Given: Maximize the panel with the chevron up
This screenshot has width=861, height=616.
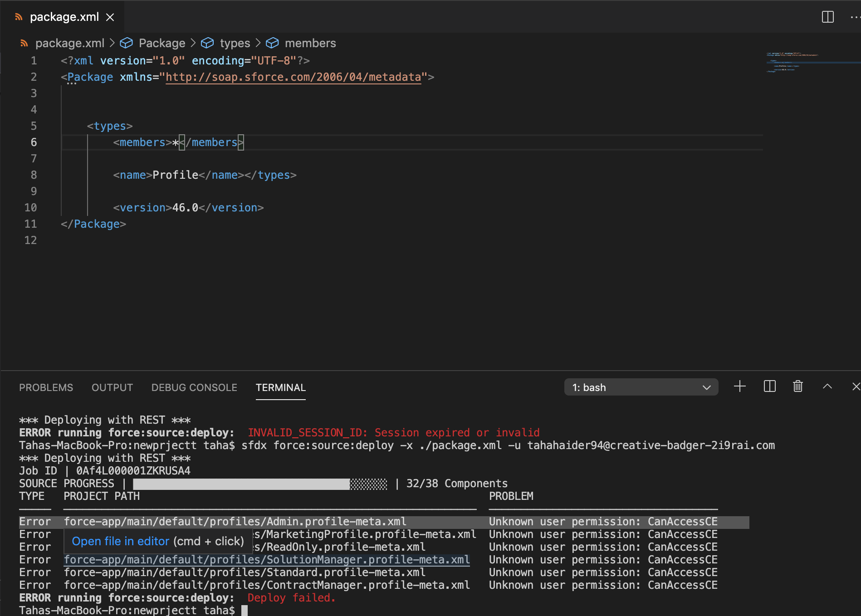Looking at the screenshot, I should (827, 386).
